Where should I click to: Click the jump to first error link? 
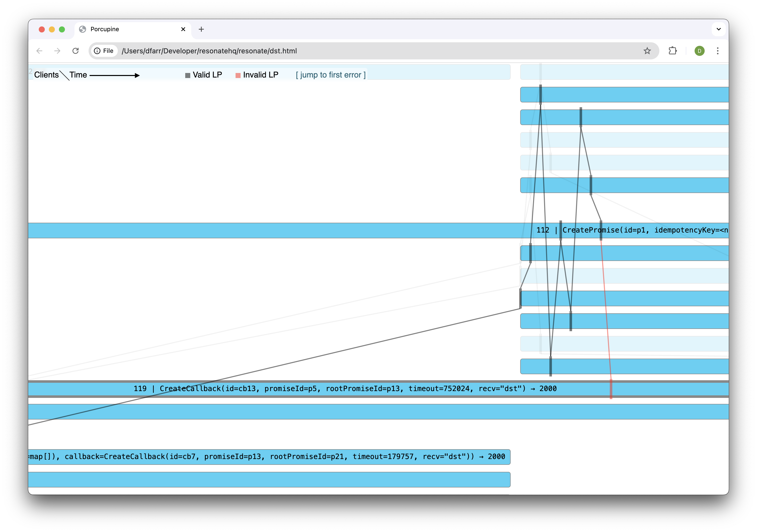pyautogui.click(x=330, y=75)
